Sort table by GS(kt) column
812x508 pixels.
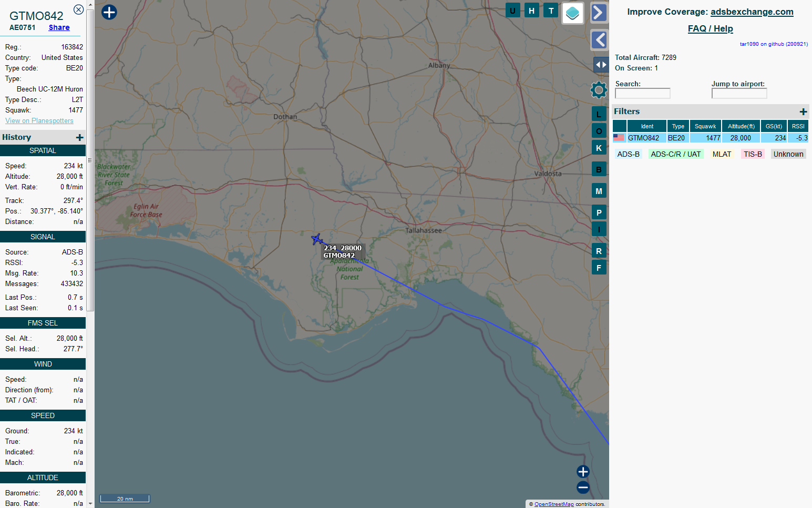pyautogui.click(x=774, y=126)
